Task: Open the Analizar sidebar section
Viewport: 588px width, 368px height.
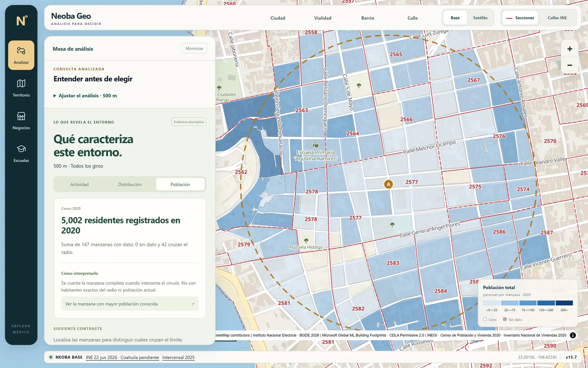Action: pos(21,55)
